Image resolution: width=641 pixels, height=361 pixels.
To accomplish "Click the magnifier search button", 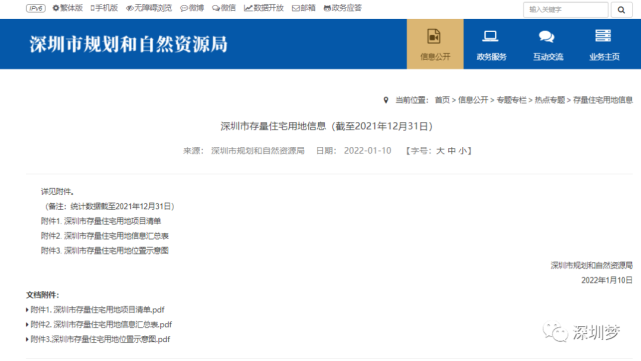I will pos(621,9).
